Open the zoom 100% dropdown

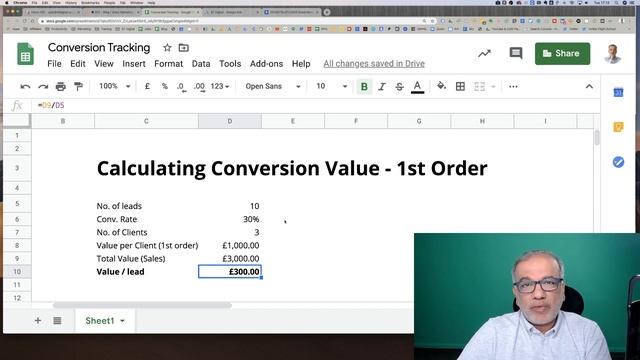[115, 86]
